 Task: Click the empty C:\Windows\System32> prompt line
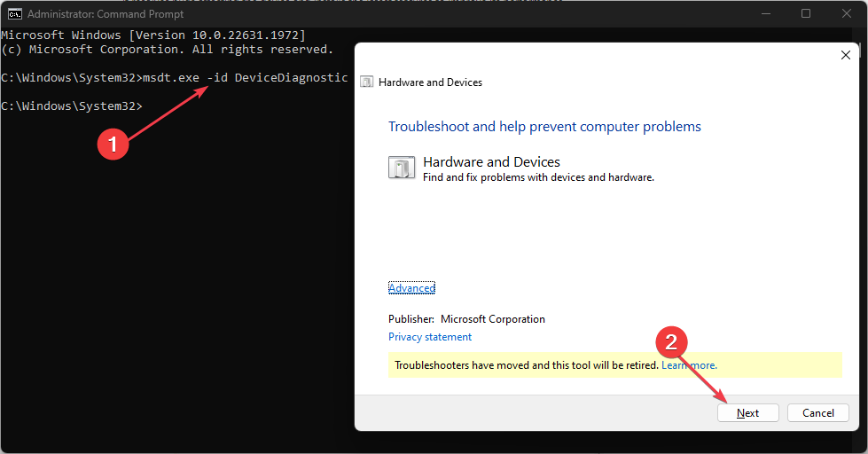click(72, 106)
